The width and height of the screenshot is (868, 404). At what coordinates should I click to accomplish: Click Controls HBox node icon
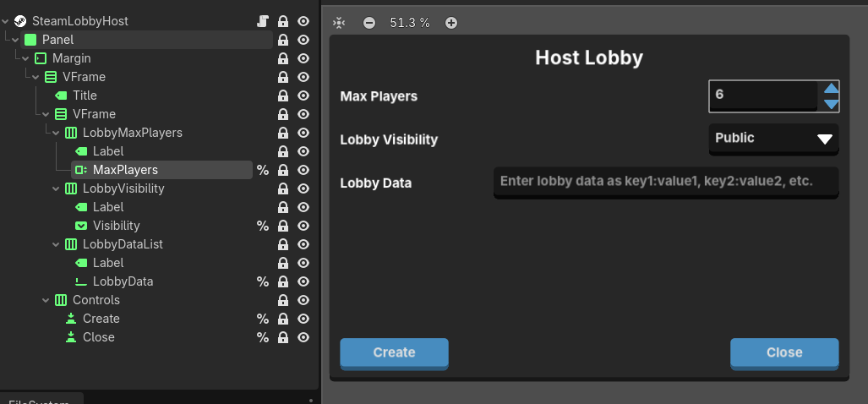[61, 300]
